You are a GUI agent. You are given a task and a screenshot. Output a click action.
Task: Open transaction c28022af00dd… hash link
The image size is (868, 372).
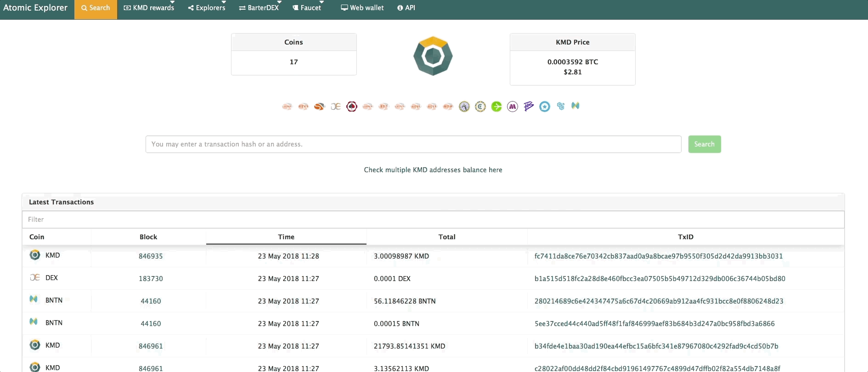[x=657, y=368]
